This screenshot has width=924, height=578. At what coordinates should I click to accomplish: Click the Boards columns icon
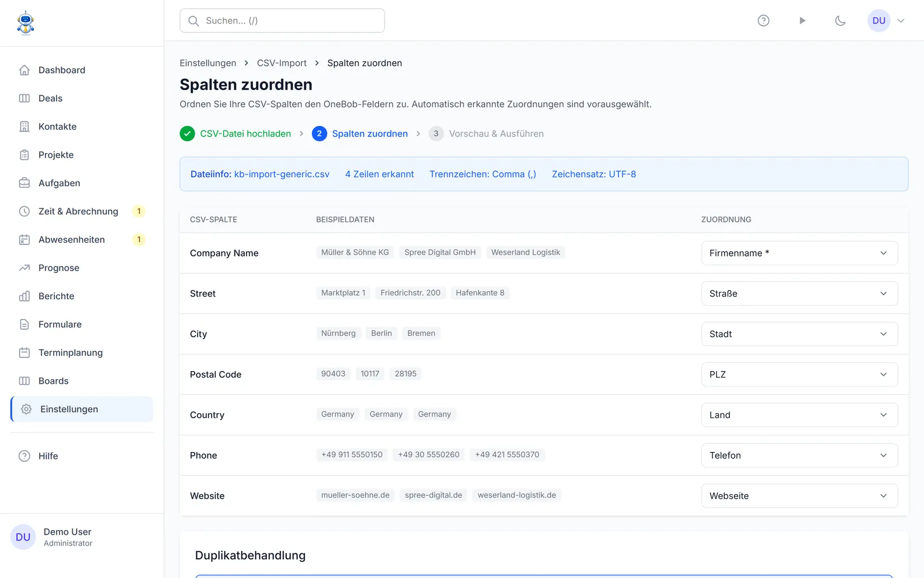(24, 381)
